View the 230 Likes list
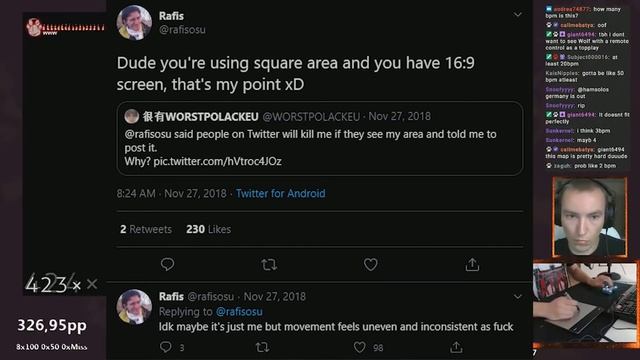 [x=208, y=229]
